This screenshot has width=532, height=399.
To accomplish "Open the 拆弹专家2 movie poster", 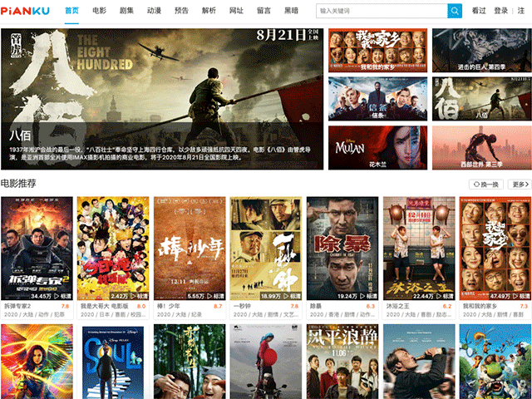I will [37, 249].
